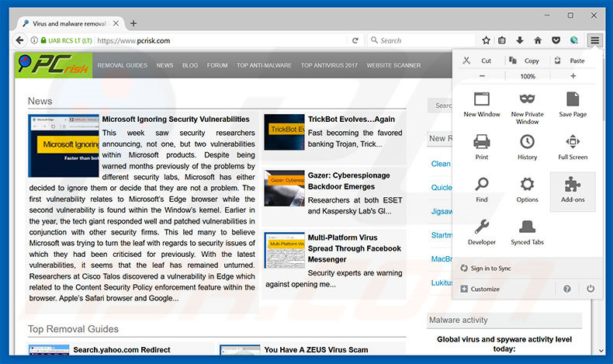Enter Full Screen mode
The width and height of the screenshot is (613, 364).
click(573, 147)
